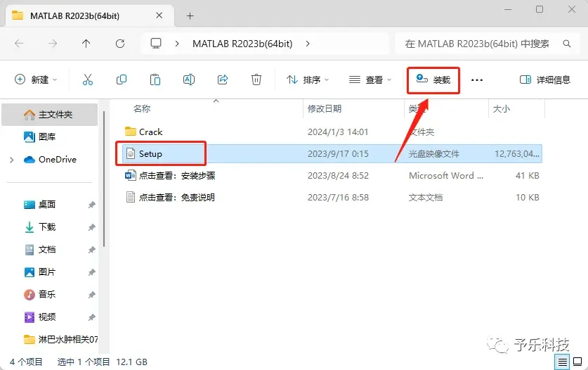Viewport: 588px width, 370px height.
Task: Go up one folder level
Action: (x=86, y=44)
